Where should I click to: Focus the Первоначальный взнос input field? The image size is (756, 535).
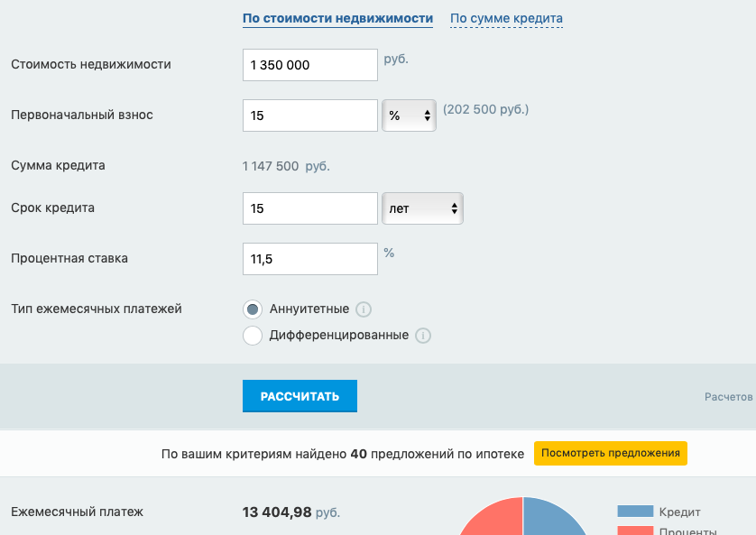pos(310,115)
